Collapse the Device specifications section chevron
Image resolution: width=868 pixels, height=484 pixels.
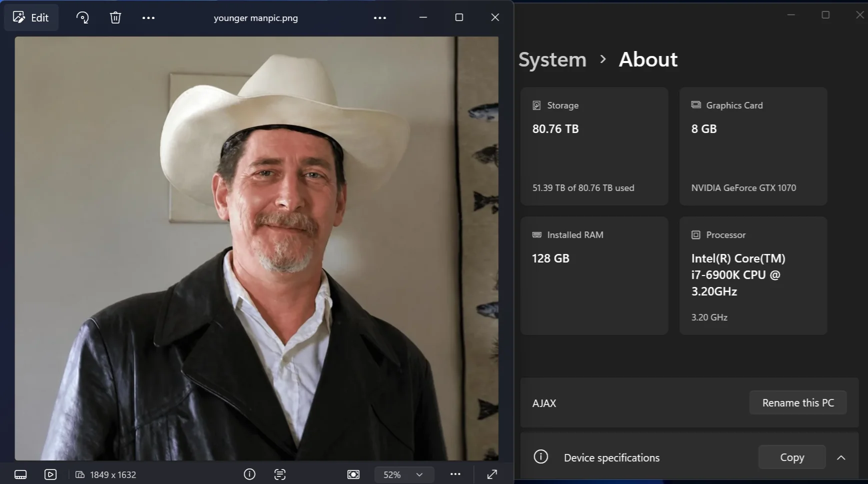pyautogui.click(x=841, y=457)
